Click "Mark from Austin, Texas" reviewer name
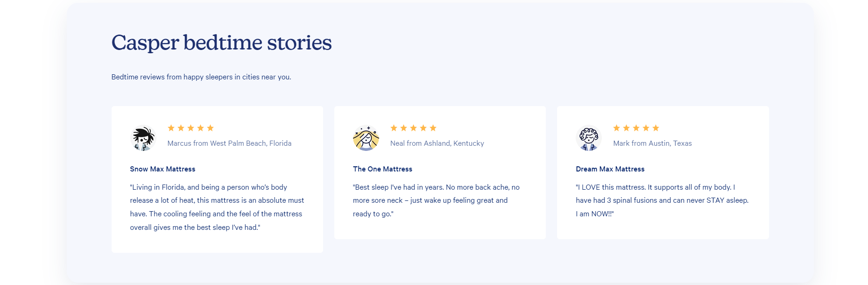The height and width of the screenshot is (285, 868). 652,143
